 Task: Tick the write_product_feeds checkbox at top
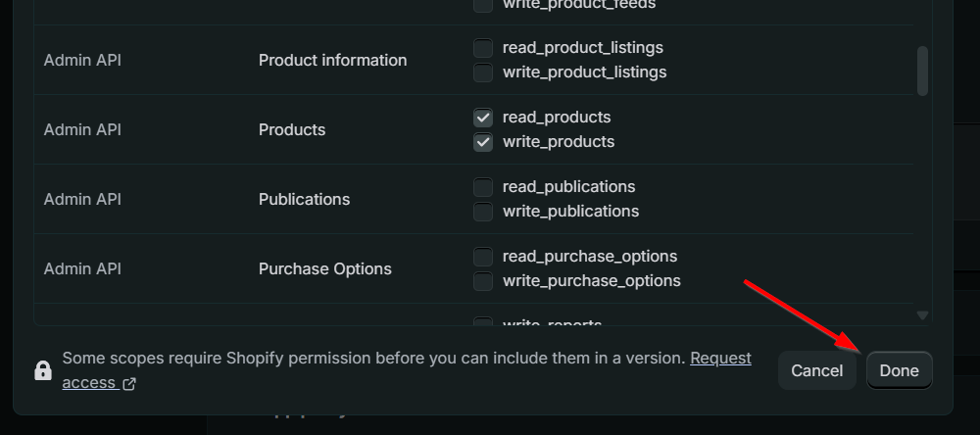483,5
